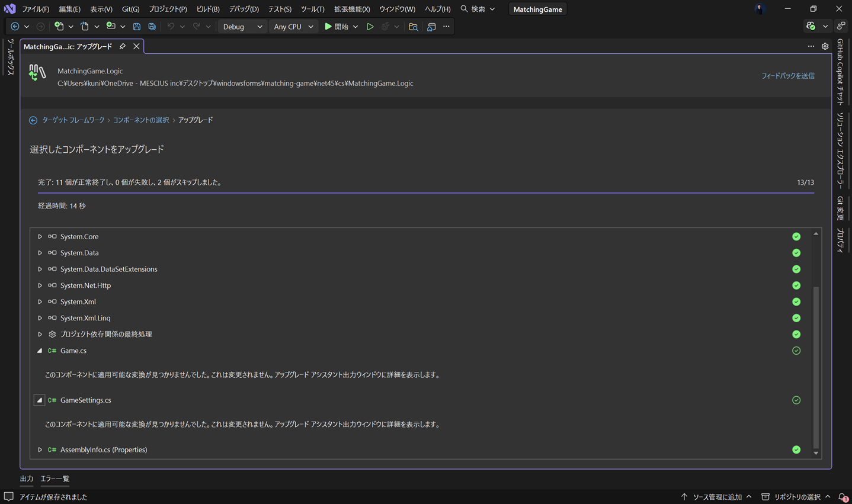Screen dimensions: 852x504
Task: Collapse the GameSettings.cs item
Action: click(40, 400)
